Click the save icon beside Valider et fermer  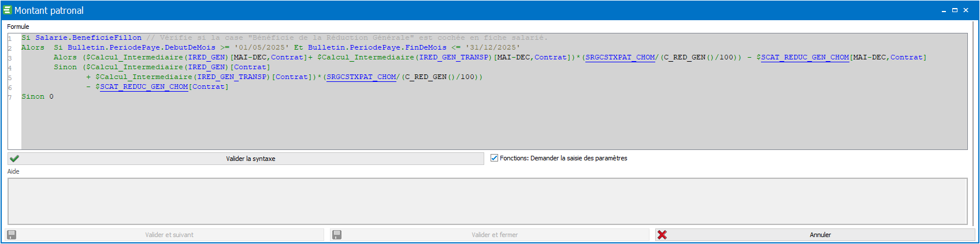click(x=337, y=235)
